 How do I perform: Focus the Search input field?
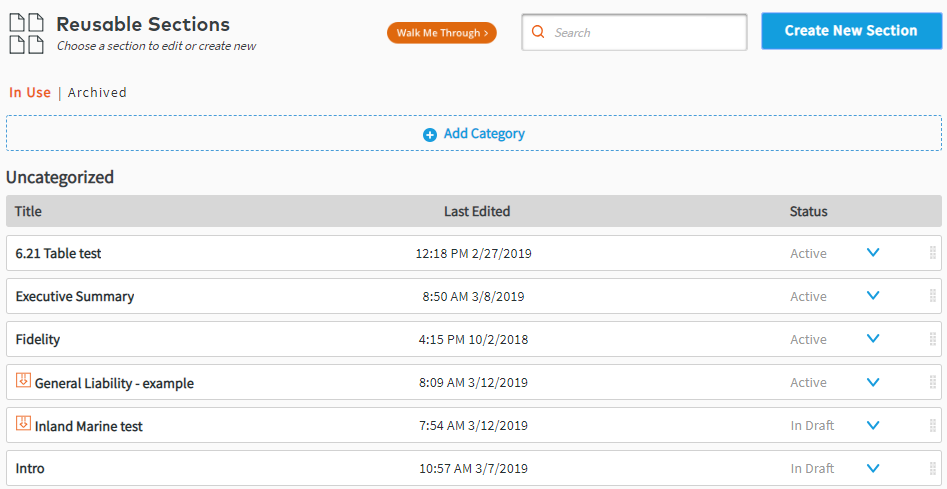point(645,32)
